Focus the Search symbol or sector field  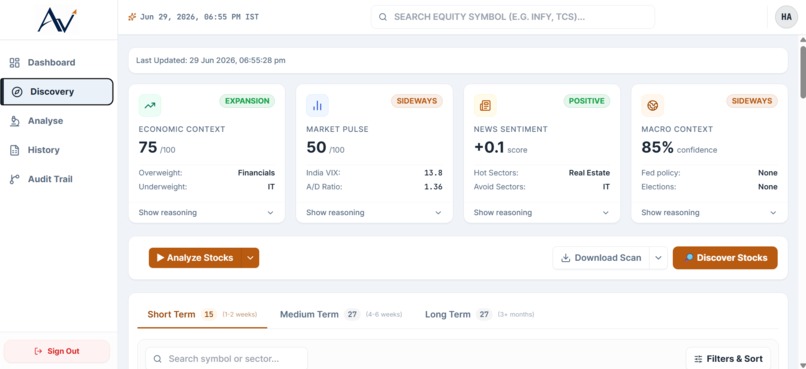tap(227, 359)
